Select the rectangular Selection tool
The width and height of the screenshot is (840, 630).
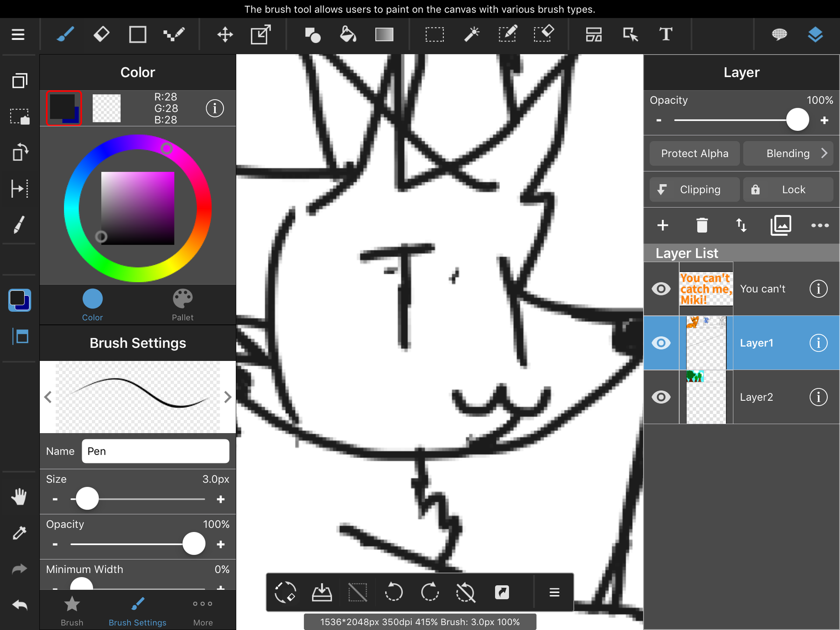pyautogui.click(x=434, y=35)
